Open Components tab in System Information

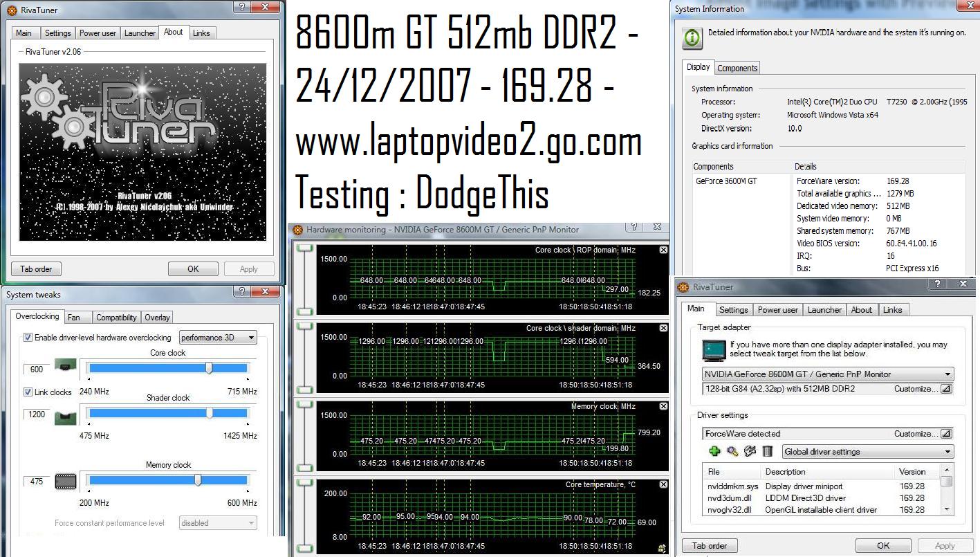[737, 68]
